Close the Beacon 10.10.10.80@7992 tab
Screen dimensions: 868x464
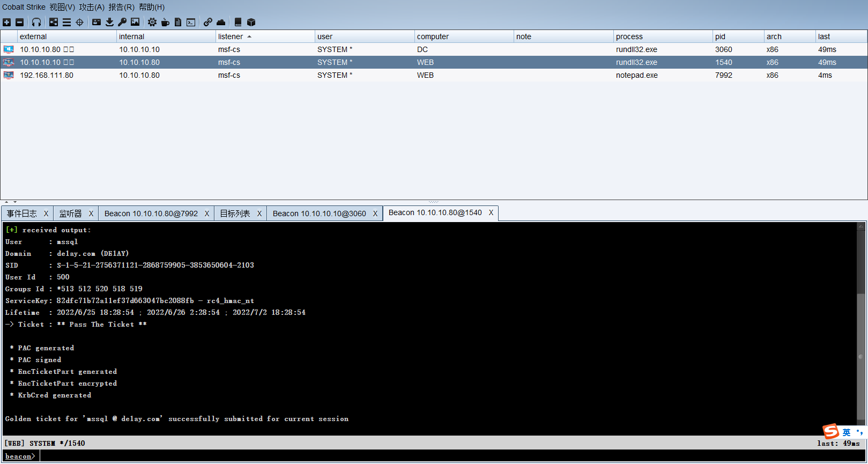(207, 213)
